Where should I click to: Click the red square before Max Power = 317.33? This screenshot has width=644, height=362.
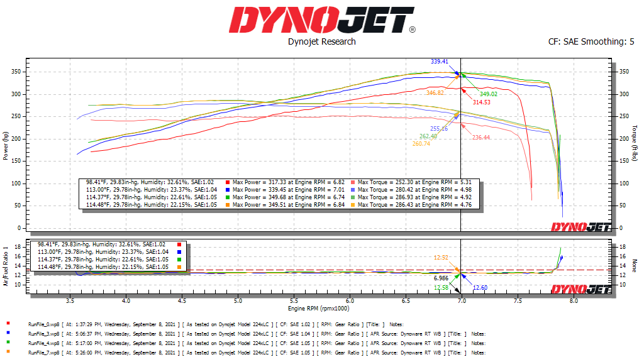[227, 182]
